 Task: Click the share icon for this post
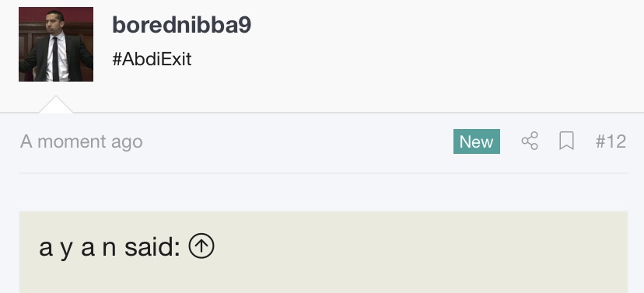530,141
